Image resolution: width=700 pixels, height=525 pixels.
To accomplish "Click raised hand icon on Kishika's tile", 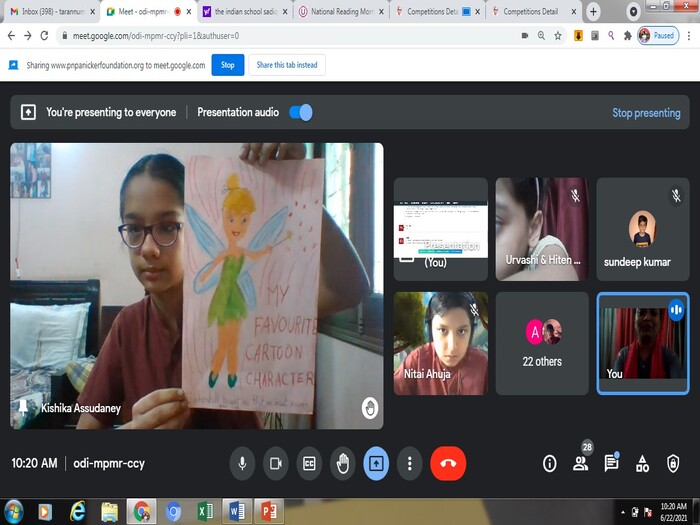I will pos(370,408).
